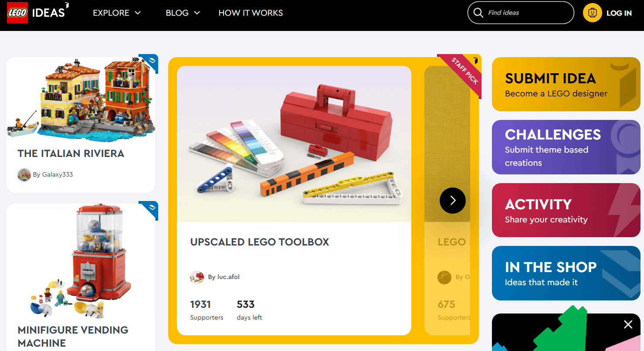Expand the Explore dropdown menu
Screen dimensions: 644x351
pos(117,13)
